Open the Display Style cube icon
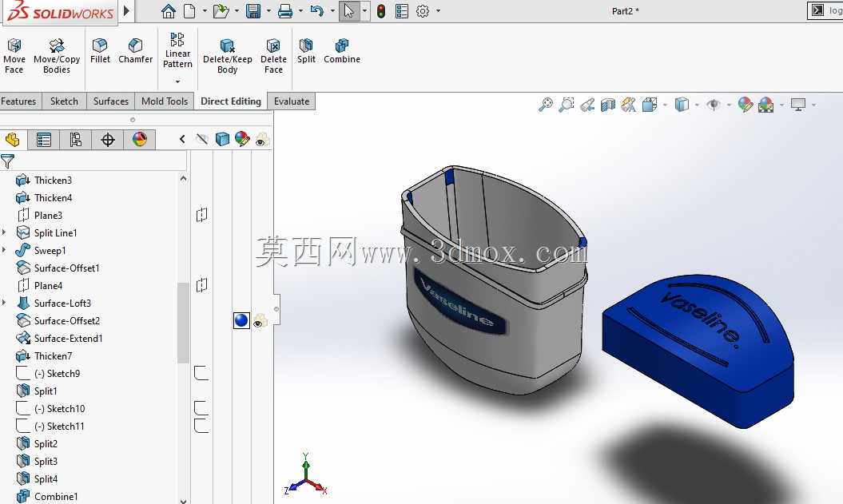843x504 pixels. coord(682,105)
